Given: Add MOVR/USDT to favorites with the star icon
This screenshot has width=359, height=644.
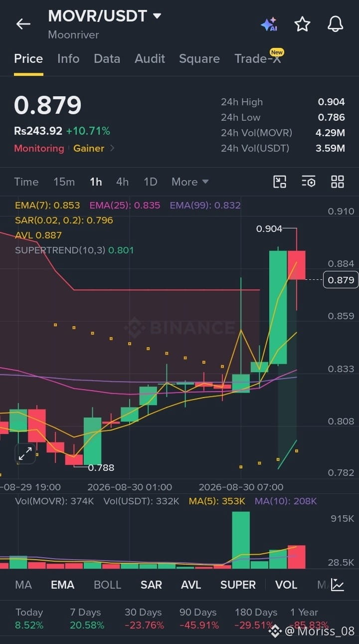Looking at the screenshot, I should click(x=302, y=24).
